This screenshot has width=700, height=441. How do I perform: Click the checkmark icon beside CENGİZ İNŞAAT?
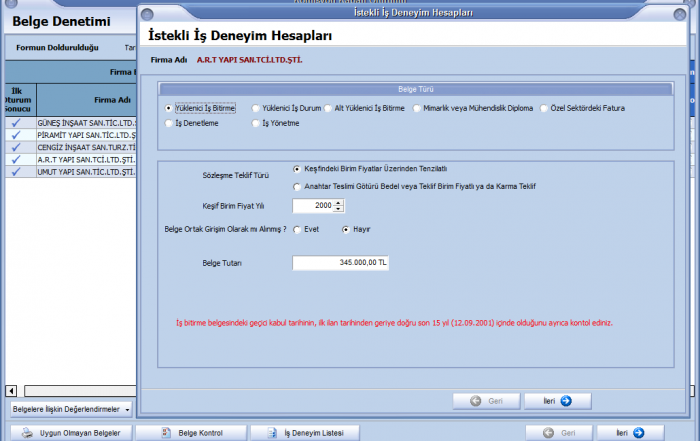click(x=16, y=147)
